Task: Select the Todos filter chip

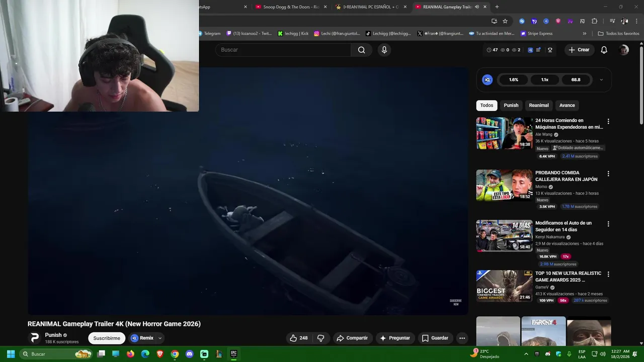Action: pos(487,105)
